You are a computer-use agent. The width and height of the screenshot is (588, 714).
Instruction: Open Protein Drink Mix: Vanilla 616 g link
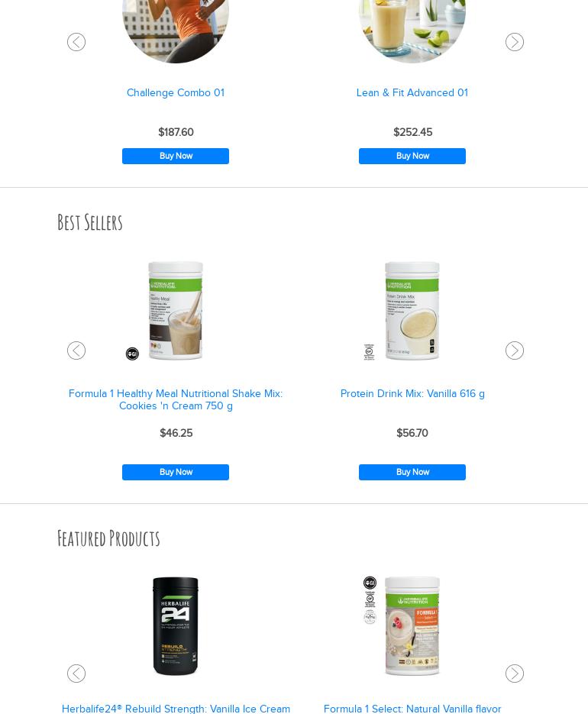click(x=412, y=393)
